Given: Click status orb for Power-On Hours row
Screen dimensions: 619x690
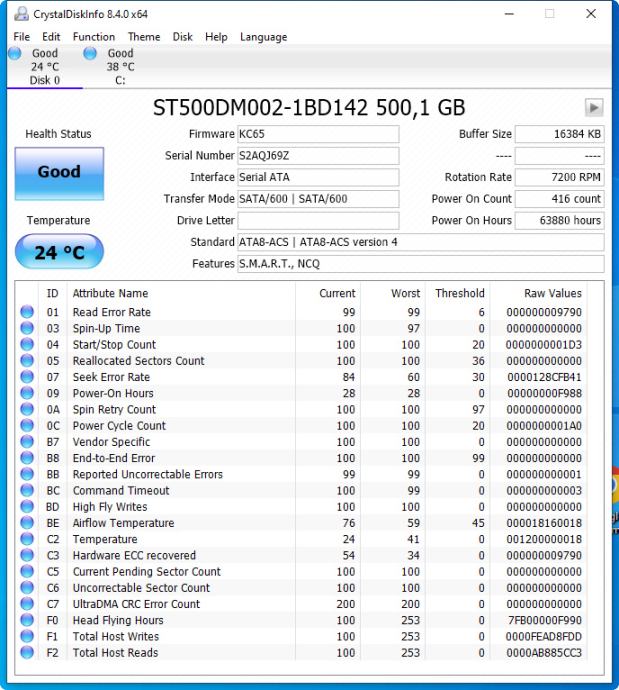Looking at the screenshot, I should pyautogui.click(x=27, y=393).
